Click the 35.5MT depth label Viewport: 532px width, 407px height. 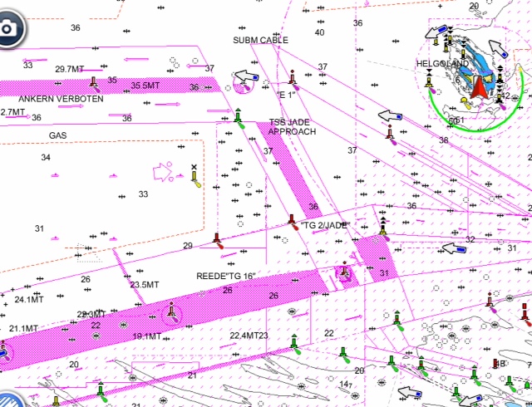point(145,86)
